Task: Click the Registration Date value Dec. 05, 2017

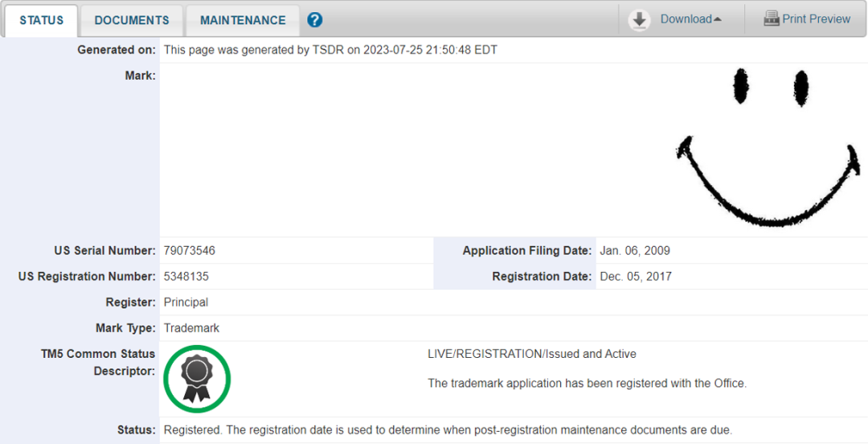Action: (x=636, y=276)
